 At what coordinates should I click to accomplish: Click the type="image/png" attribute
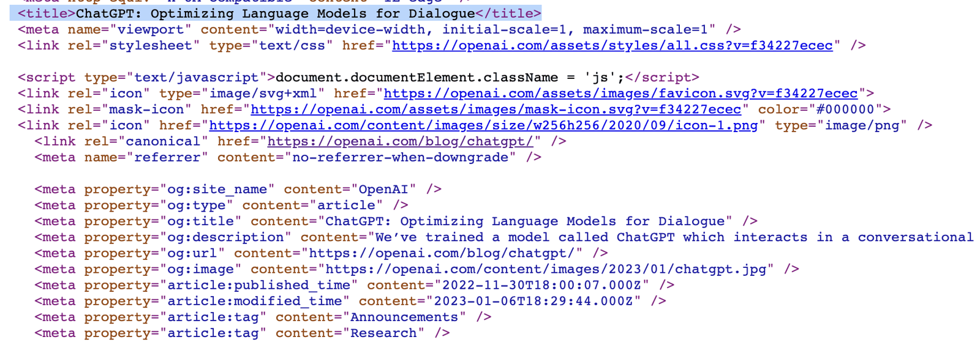(x=841, y=125)
